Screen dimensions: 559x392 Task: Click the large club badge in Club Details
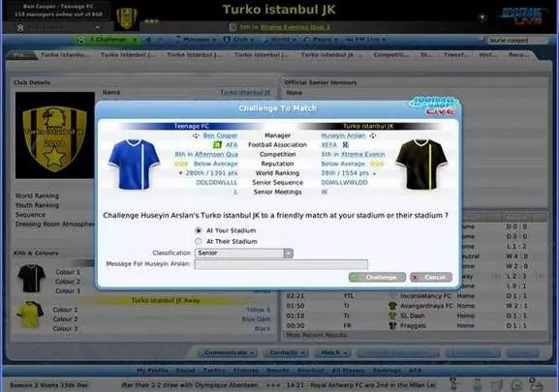pyautogui.click(x=55, y=136)
